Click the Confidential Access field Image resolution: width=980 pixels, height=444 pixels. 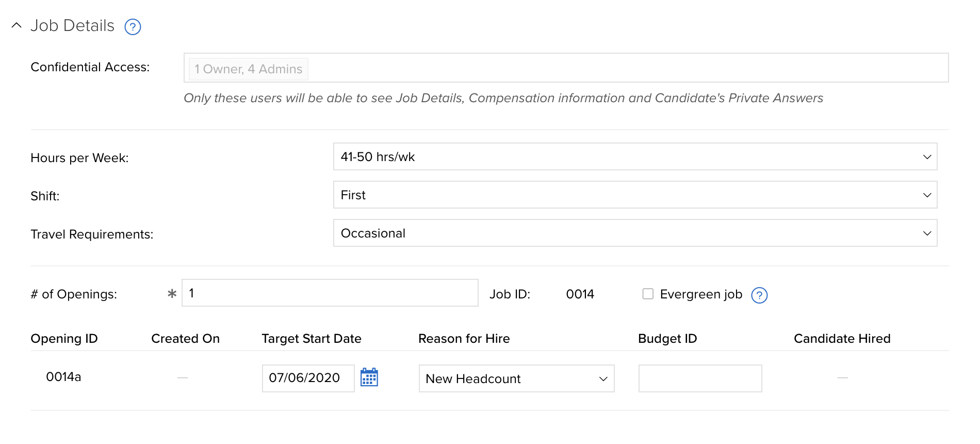(566, 68)
